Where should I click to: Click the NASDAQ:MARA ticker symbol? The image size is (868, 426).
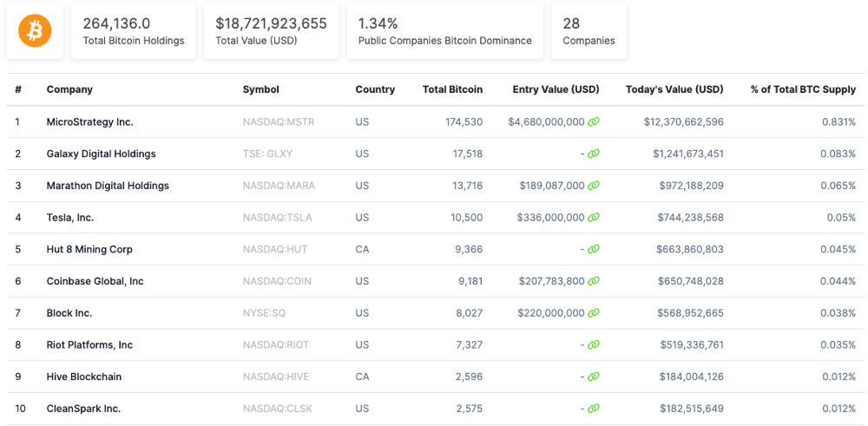(x=279, y=186)
